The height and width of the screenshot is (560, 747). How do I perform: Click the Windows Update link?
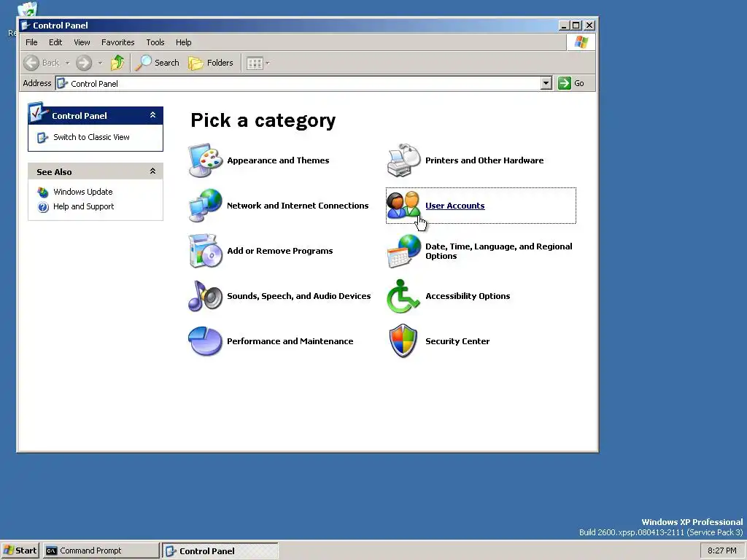(83, 192)
